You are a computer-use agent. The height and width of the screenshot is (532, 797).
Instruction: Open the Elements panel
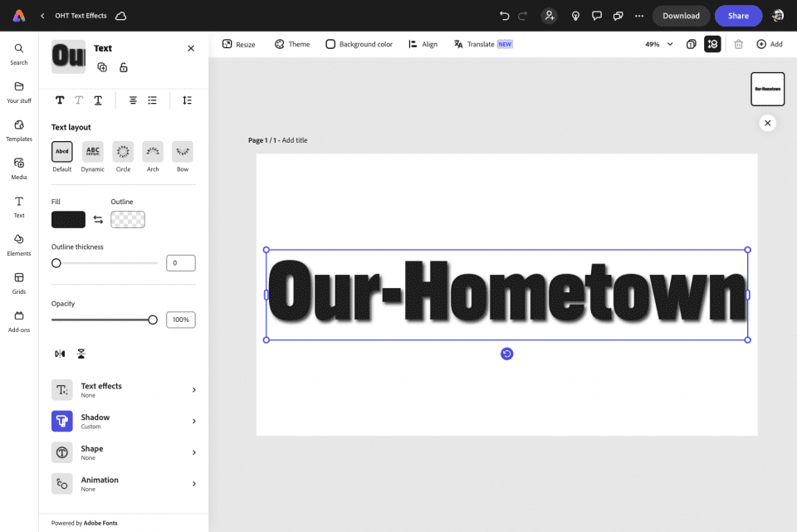coord(18,245)
